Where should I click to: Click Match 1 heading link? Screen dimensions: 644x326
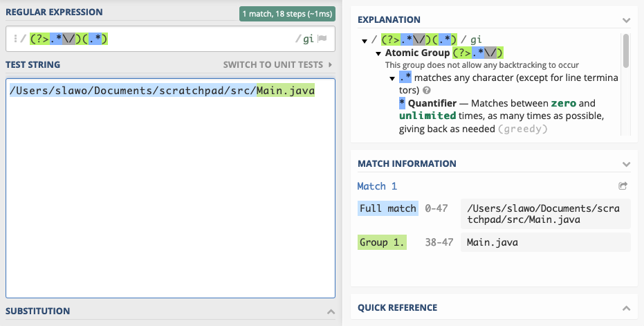coord(377,186)
